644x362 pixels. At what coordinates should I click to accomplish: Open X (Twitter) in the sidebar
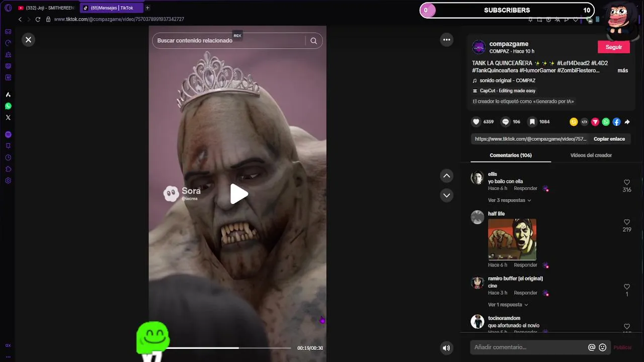pos(8,118)
